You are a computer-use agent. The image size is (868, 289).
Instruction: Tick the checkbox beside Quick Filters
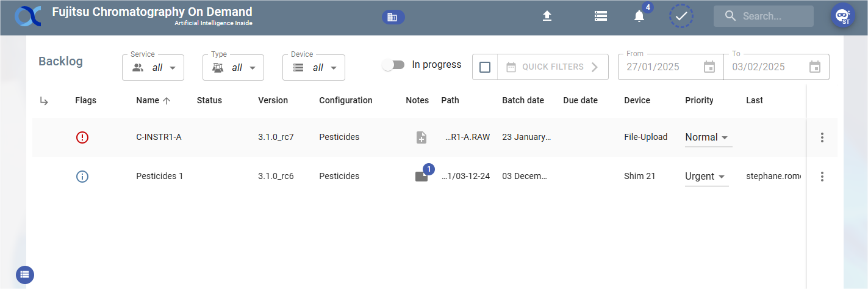pos(485,67)
